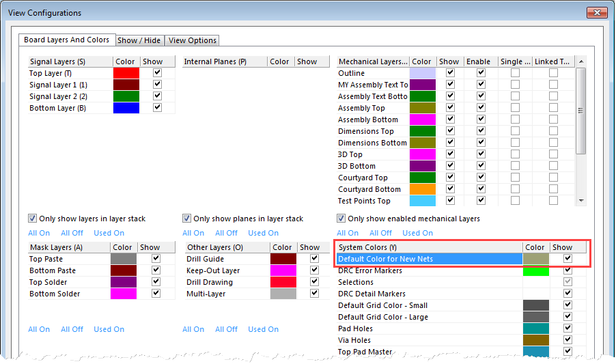The width and height of the screenshot is (616, 364).
Task: Click All Off under Internal Planes
Action: [x=226, y=233]
